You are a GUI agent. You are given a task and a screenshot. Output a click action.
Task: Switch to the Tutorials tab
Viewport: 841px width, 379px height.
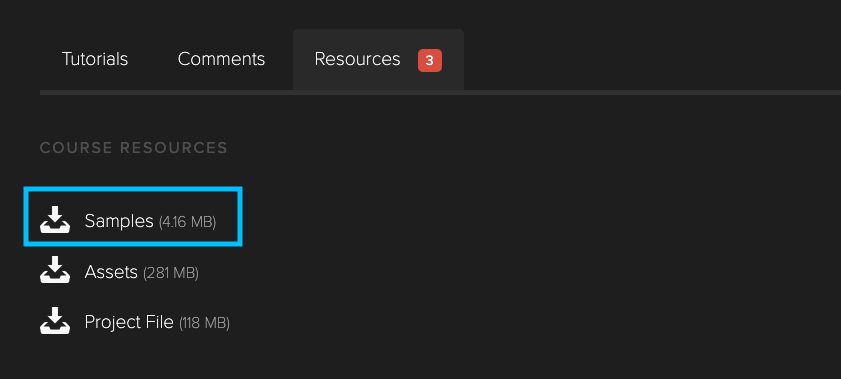coord(95,59)
